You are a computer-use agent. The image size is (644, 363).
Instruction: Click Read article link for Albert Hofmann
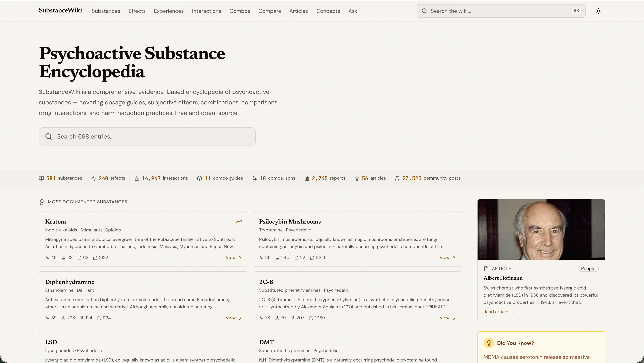(x=499, y=312)
